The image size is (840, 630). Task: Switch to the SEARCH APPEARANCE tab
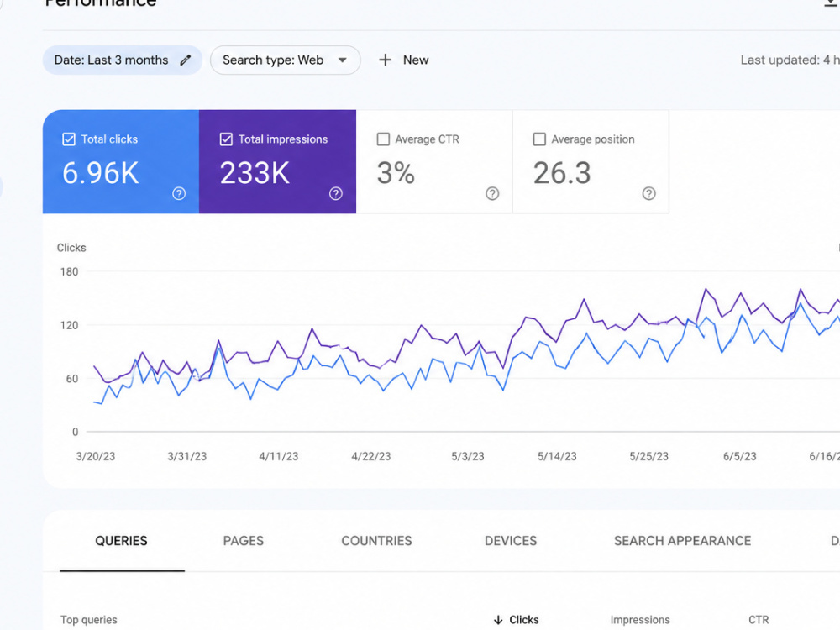[x=682, y=541]
